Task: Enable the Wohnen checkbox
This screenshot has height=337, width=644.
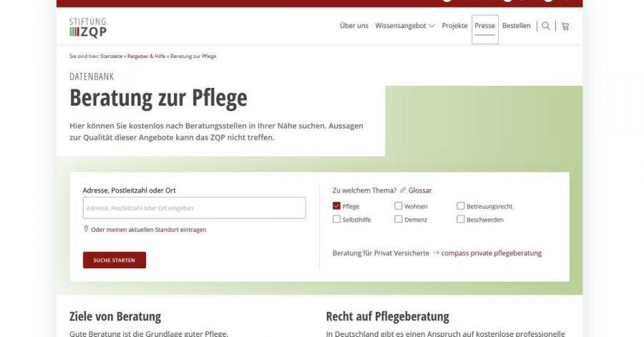Action: (399, 205)
